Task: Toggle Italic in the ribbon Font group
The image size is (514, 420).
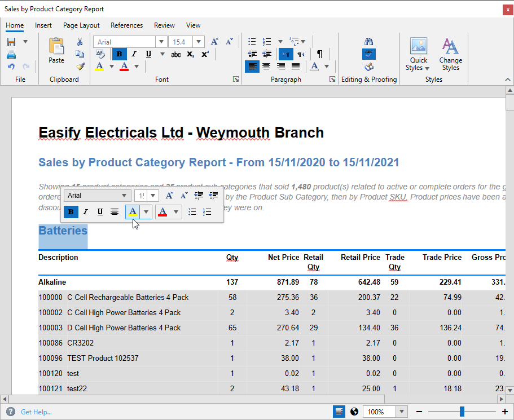Action: pyautogui.click(x=134, y=54)
